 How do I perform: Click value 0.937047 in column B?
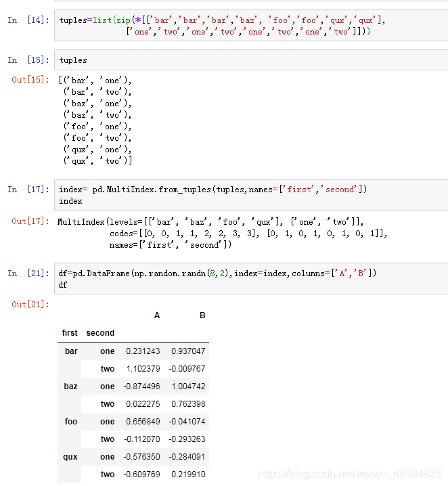188,351
